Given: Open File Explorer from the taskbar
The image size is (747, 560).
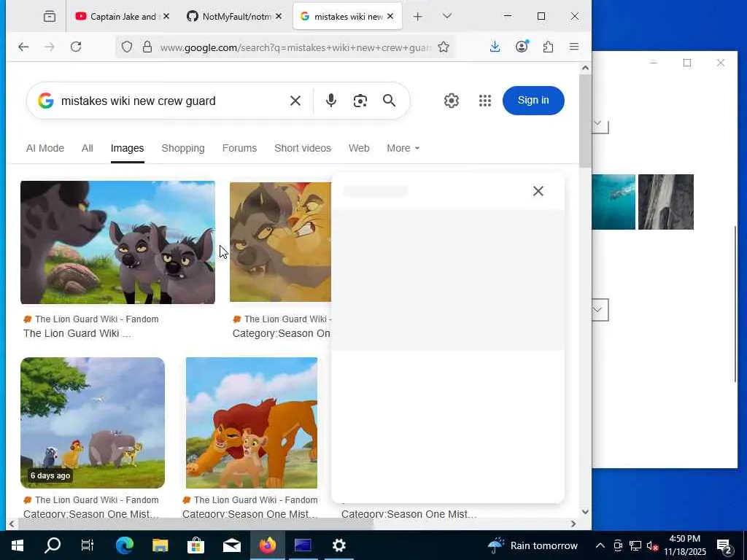Looking at the screenshot, I should [160, 545].
